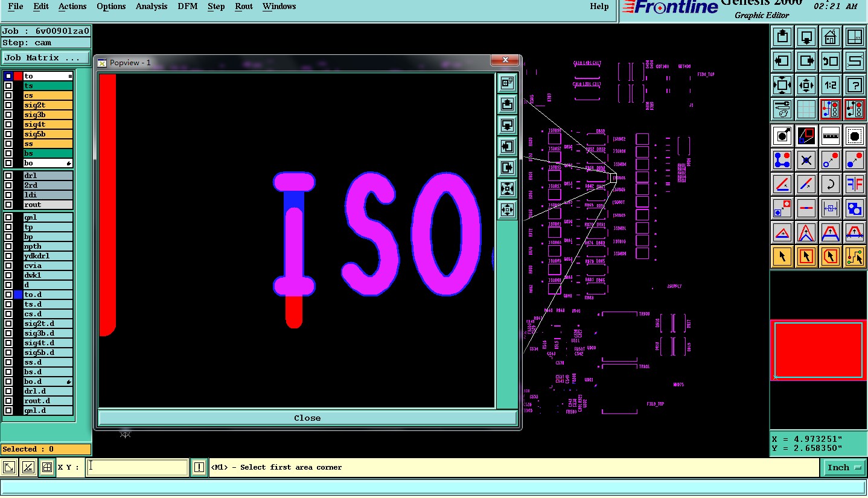
Task: Open the wrench and palette options icon
Action: (782, 109)
